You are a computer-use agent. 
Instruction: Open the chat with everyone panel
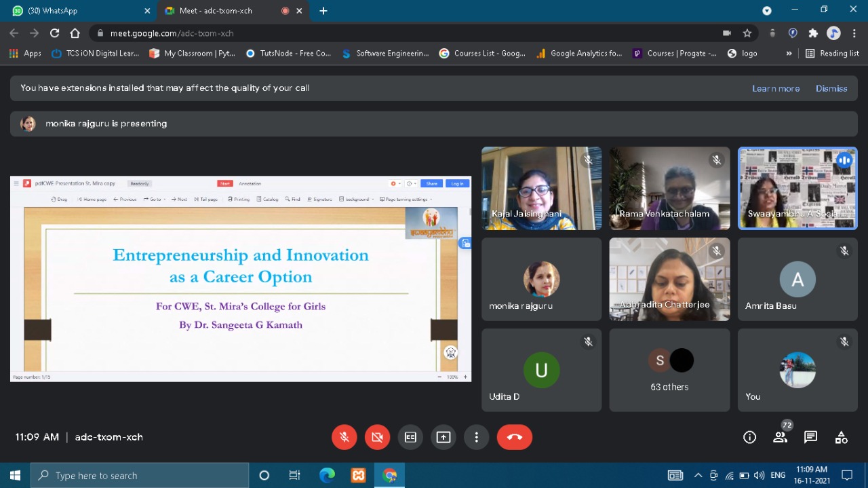[810, 437]
